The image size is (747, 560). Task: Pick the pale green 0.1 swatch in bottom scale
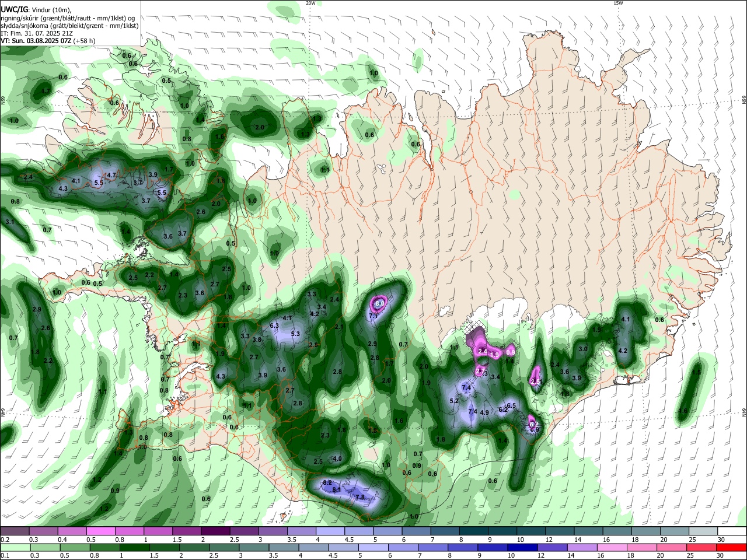[x=15, y=547]
